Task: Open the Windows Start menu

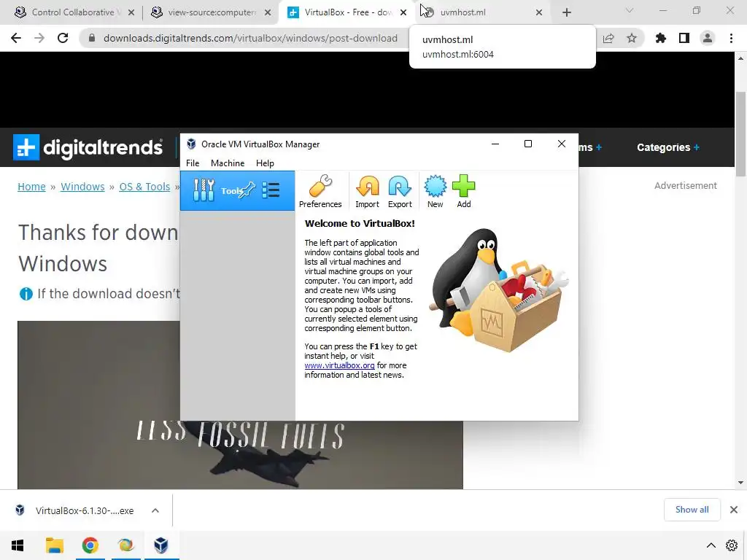Action: (x=18, y=545)
